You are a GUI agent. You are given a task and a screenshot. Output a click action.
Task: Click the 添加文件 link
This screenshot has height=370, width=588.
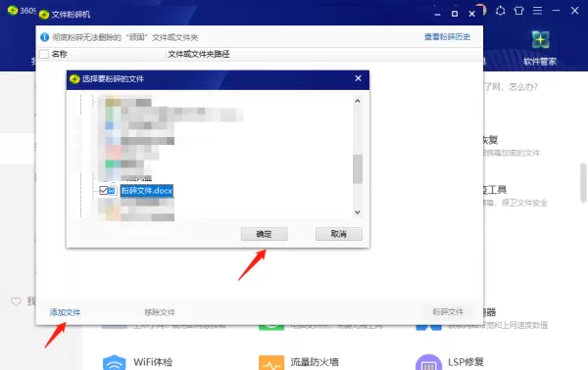pos(66,312)
